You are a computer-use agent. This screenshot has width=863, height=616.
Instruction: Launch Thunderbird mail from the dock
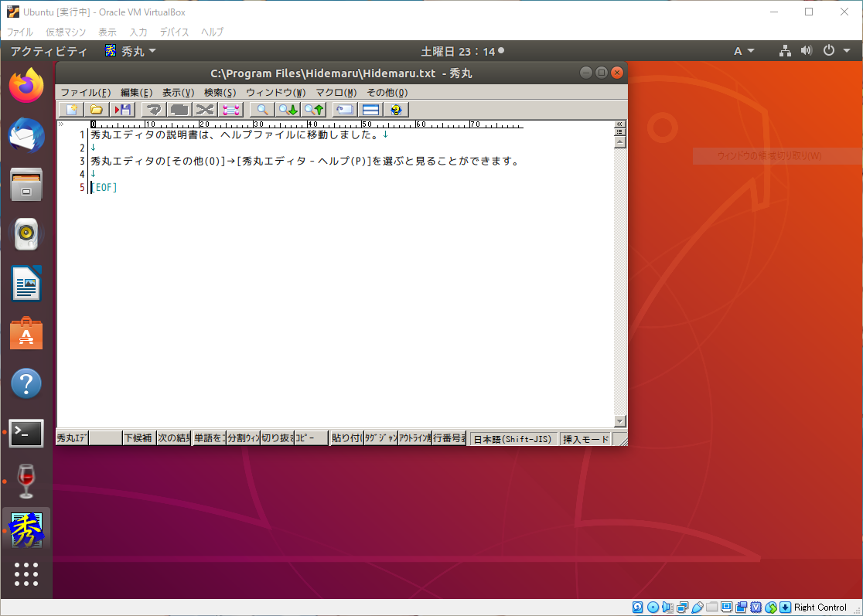(26, 134)
